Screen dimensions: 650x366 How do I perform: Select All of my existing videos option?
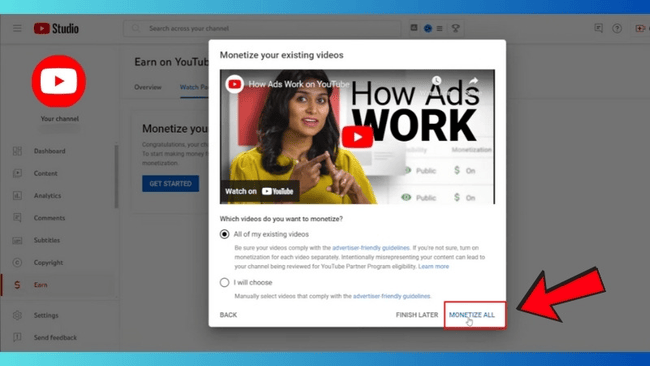coord(224,234)
